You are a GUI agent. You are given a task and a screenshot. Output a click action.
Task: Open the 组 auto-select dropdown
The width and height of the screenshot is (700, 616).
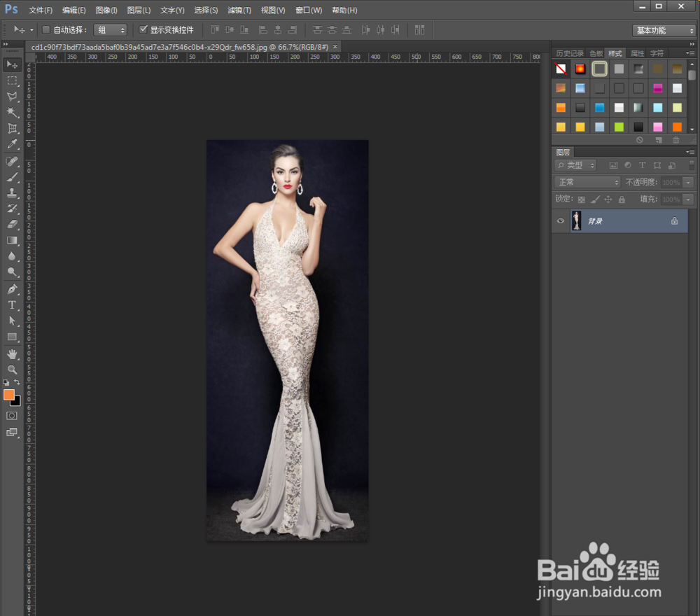[111, 30]
